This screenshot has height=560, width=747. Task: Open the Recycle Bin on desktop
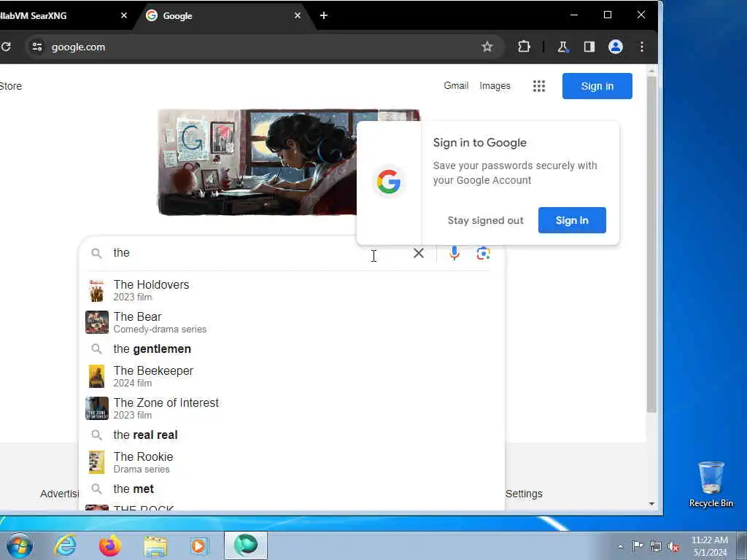tap(711, 484)
